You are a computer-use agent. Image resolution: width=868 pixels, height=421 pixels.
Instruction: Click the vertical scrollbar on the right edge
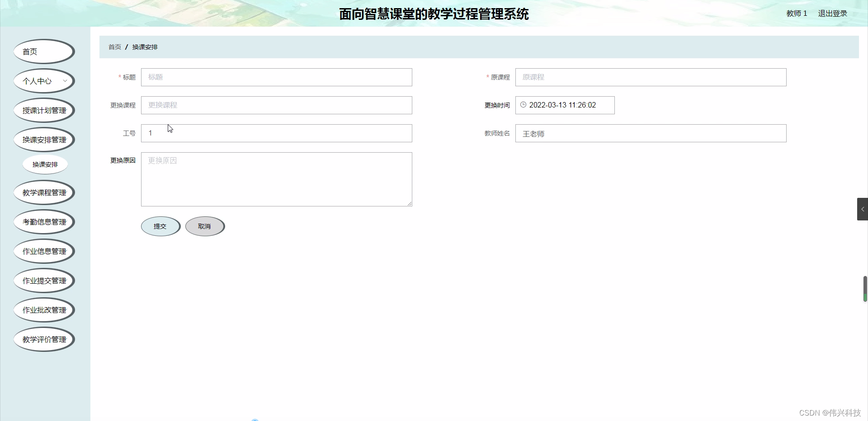click(x=865, y=289)
